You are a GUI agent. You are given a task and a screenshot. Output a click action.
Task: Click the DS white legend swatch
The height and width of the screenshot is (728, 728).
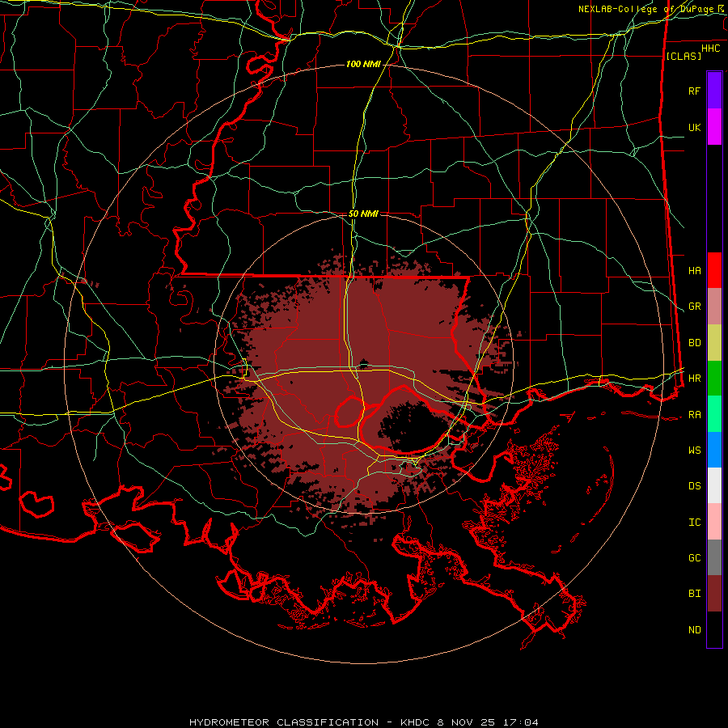pyautogui.click(x=714, y=485)
